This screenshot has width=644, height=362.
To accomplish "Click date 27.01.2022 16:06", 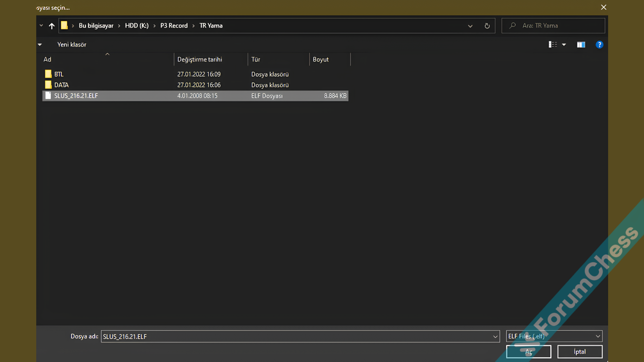I will coord(199,85).
